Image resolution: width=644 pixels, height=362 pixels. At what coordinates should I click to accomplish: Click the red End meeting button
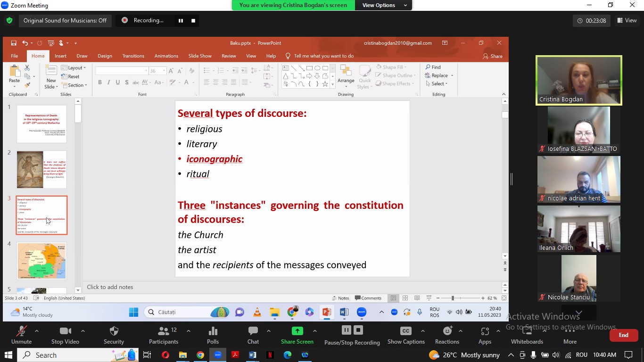tap(624, 335)
